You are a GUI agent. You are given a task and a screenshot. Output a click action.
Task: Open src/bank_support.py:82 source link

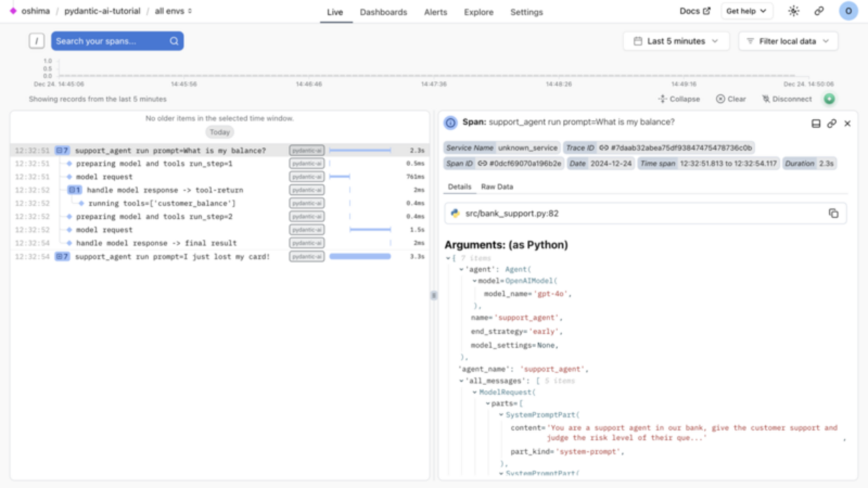[511, 214]
